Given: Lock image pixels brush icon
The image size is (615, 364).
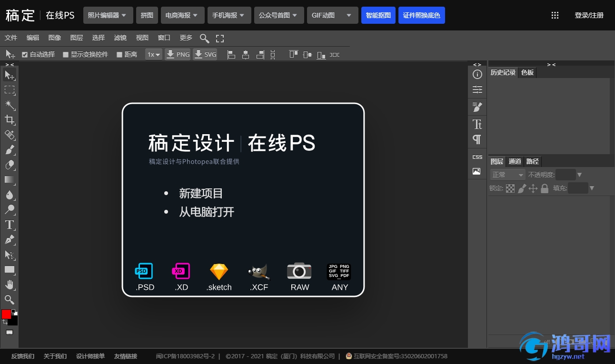Looking at the screenshot, I should (522, 188).
